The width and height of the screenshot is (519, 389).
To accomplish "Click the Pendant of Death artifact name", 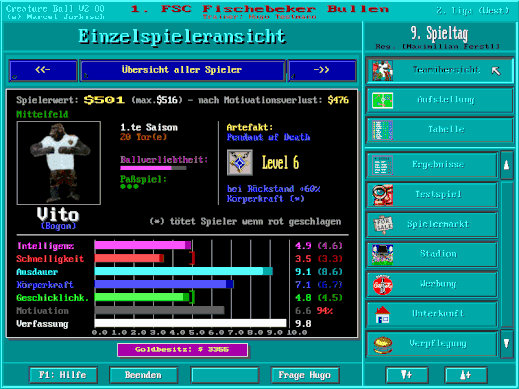I will (x=269, y=137).
